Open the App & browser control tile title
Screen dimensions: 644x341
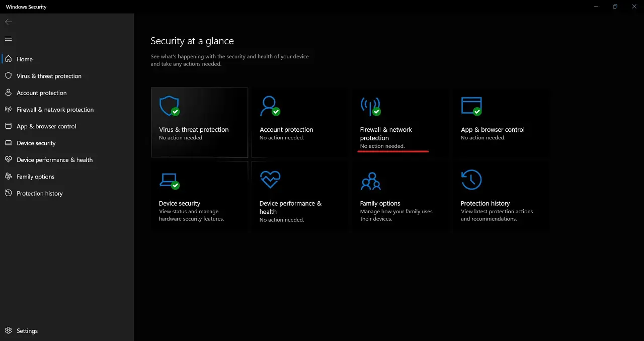click(x=493, y=129)
